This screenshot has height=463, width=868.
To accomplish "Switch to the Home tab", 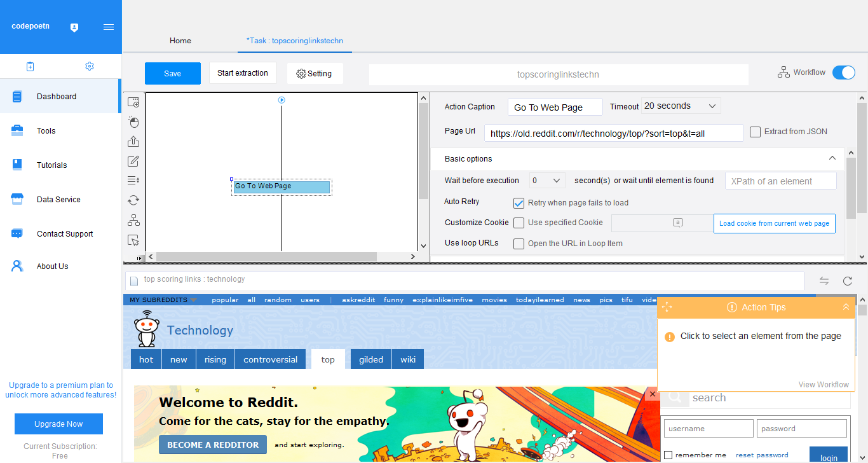I will pyautogui.click(x=180, y=41).
